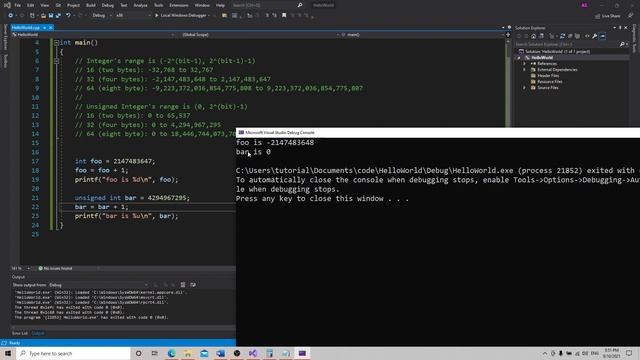Toggle the bookmark icon in the toolbar
This screenshot has width=640, height=360.
(284, 16)
